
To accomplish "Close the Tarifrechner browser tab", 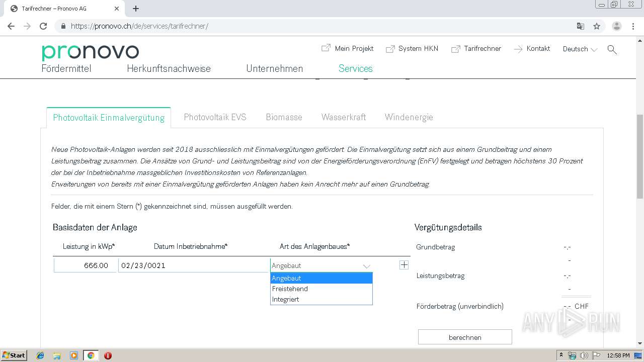I will tap(117, 9).
